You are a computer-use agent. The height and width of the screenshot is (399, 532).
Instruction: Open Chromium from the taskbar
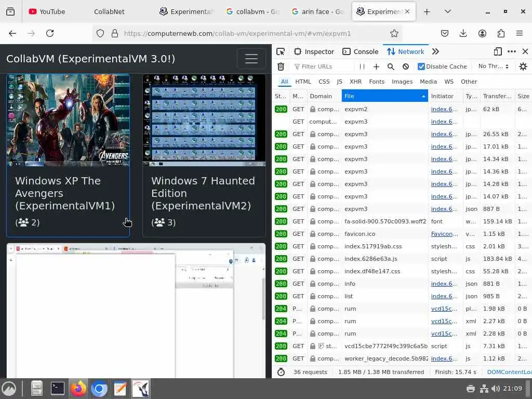pyautogui.click(x=99, y=389)
